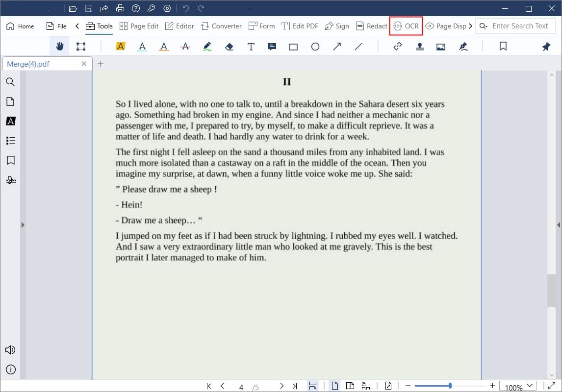Image resolution: width=562 pixels, height=392 pixels.
Task: Select the squiggly underline tool
Action: 164,47
